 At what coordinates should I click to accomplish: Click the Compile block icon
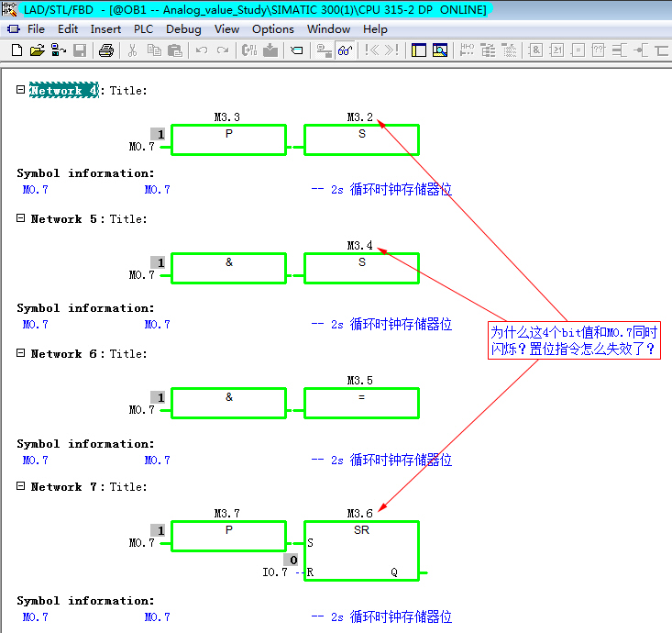249,50
